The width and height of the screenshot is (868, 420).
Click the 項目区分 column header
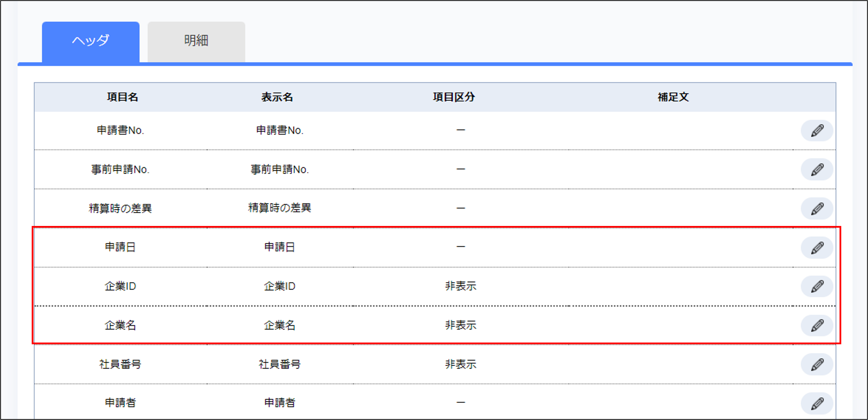tap(454, 97)
